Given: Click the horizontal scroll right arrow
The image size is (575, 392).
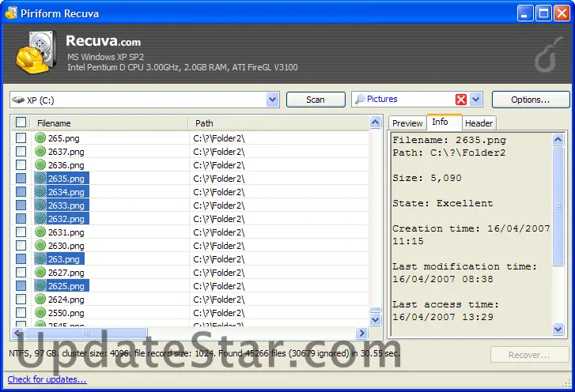Looking at the screenshot, I should (361, 333).
